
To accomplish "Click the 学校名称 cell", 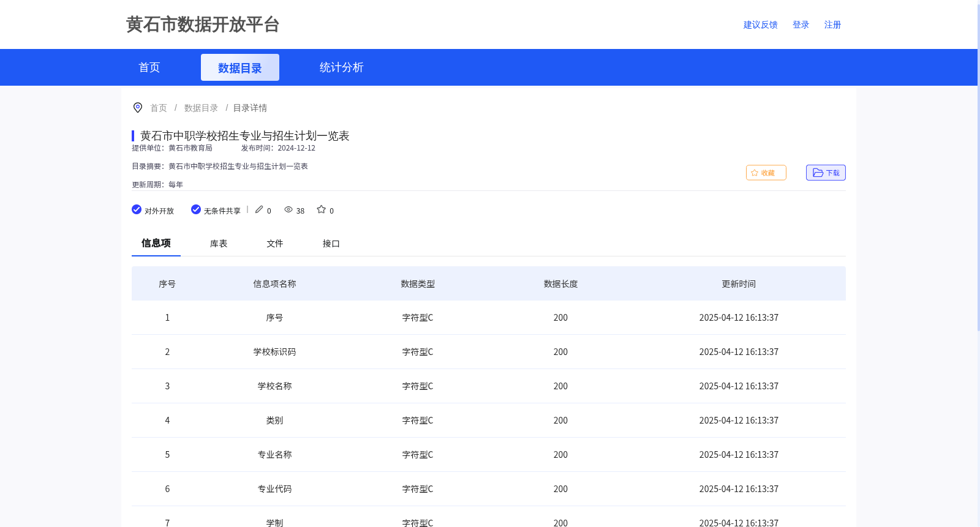I will [274, 386].
